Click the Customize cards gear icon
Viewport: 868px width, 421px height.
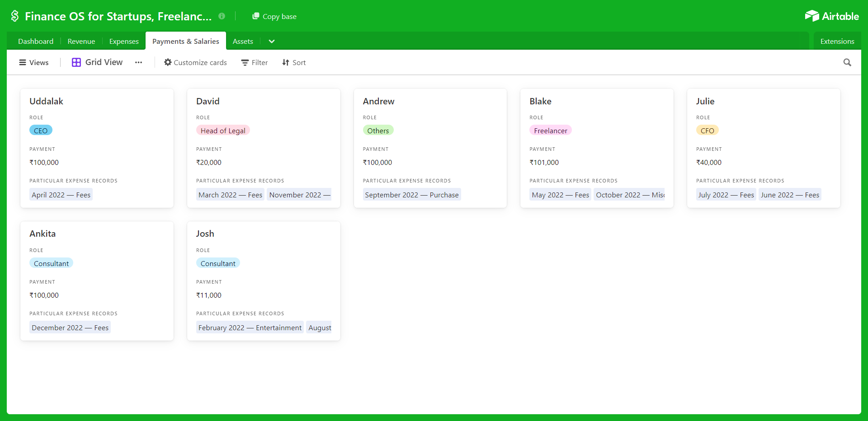pyautogui.click(x=167, y=62)
